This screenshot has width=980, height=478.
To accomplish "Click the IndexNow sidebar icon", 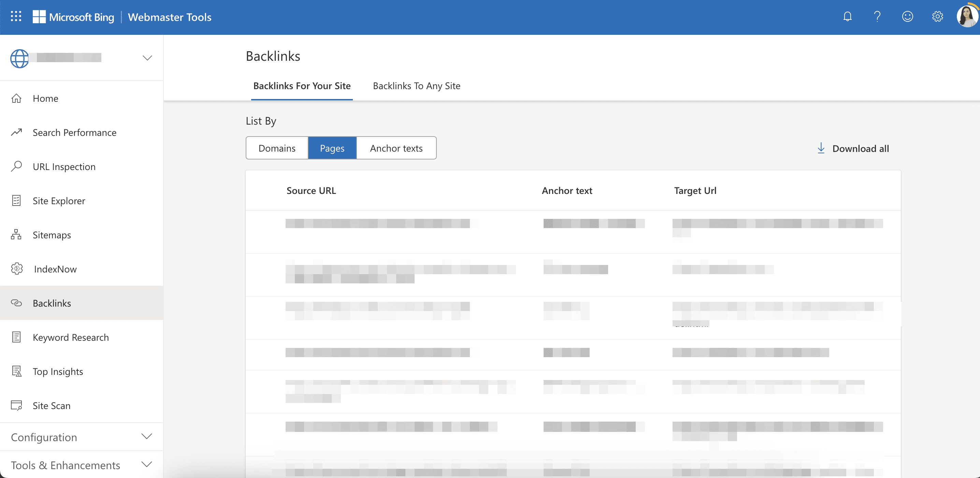I will tap(17, 268).
